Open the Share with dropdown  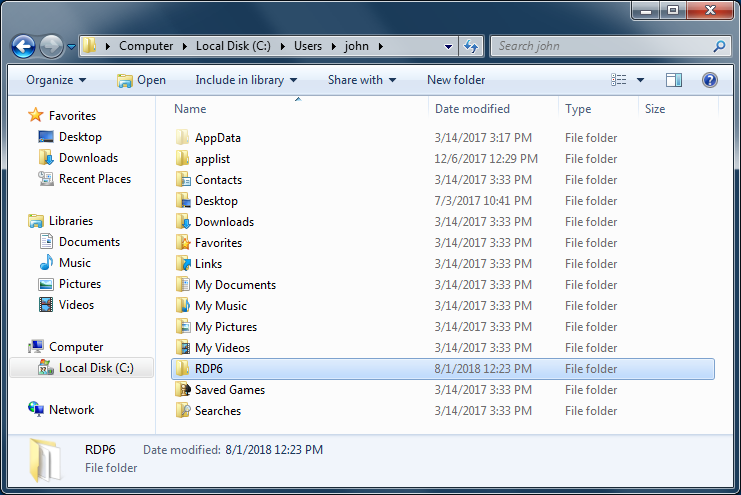(x=361, y=80)
